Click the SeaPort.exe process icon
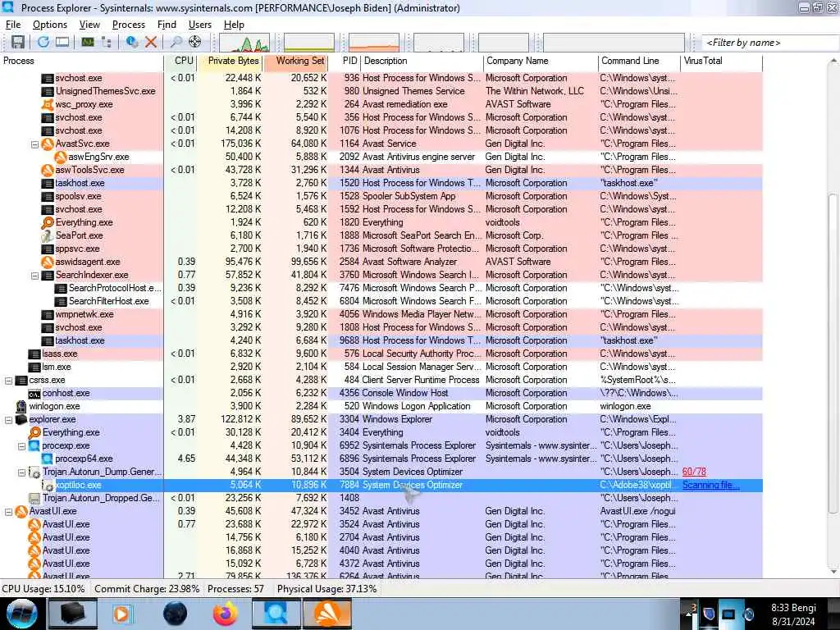 (48, 235)
